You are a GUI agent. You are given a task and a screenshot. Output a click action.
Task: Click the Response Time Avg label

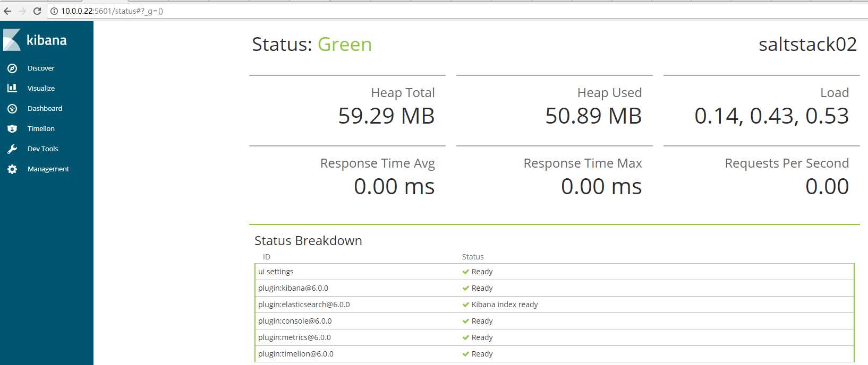[x=378, y=163]
